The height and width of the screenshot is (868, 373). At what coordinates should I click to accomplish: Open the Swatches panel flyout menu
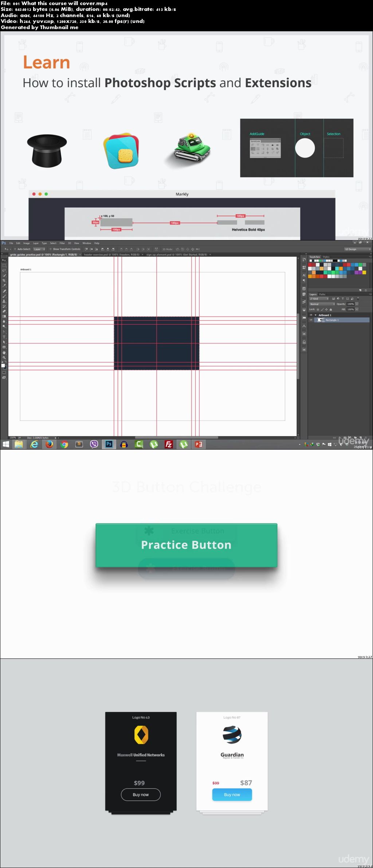point(370,257)
